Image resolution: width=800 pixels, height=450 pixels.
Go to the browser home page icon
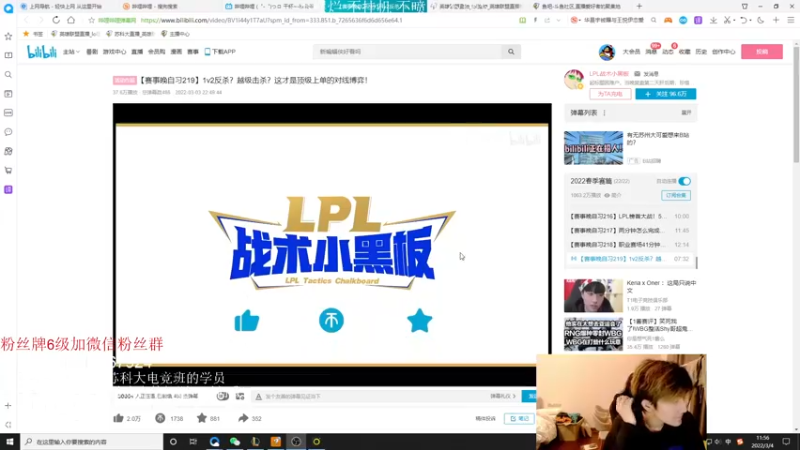(x=71, y=20)
